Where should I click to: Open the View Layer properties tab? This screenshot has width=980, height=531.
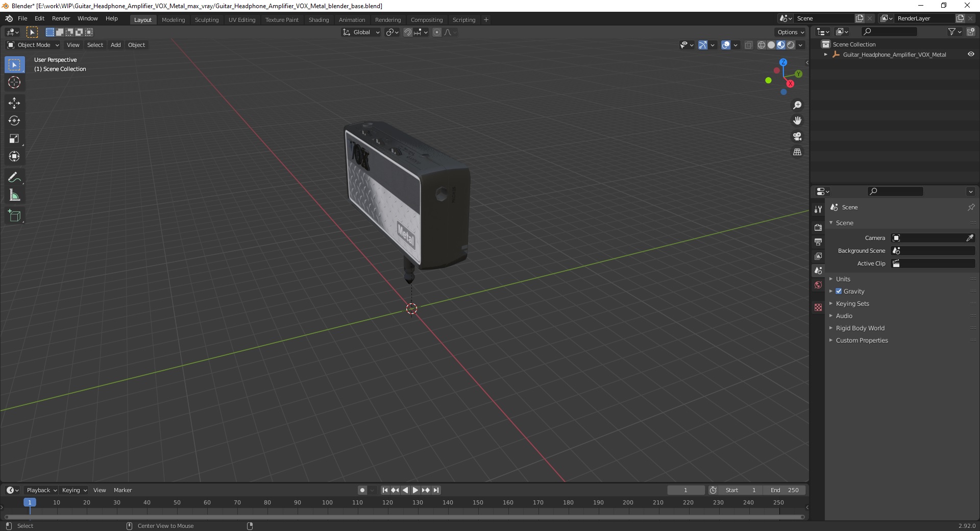click(818, 256)
